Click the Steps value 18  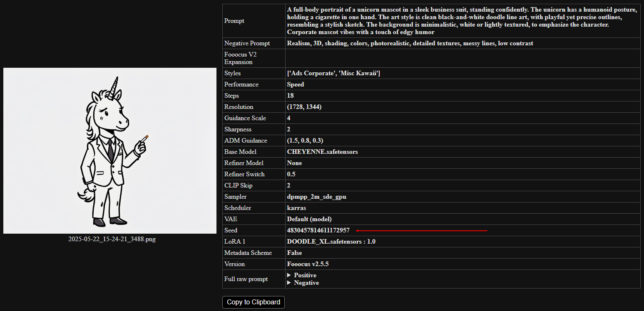tap(291, 96)
